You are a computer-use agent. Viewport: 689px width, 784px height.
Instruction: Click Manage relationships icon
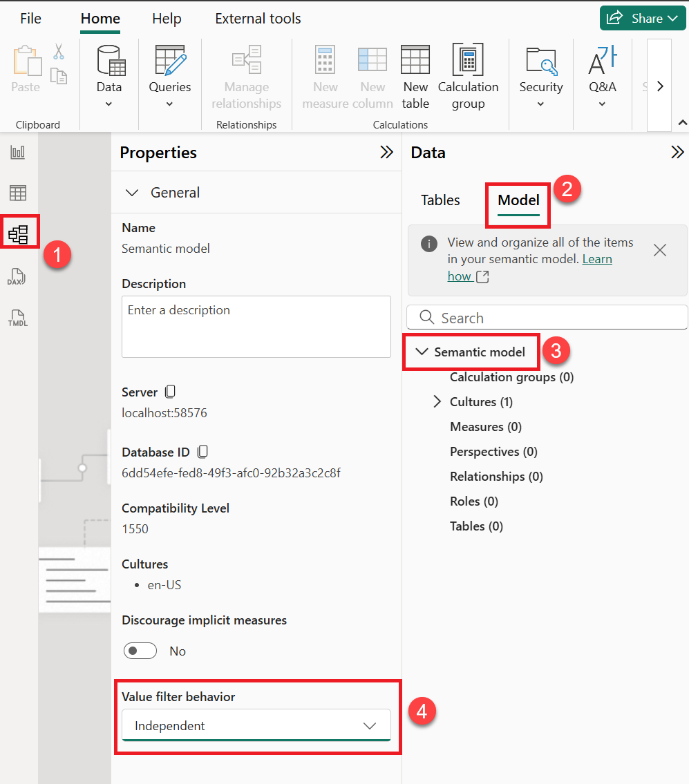coord(247,59)
